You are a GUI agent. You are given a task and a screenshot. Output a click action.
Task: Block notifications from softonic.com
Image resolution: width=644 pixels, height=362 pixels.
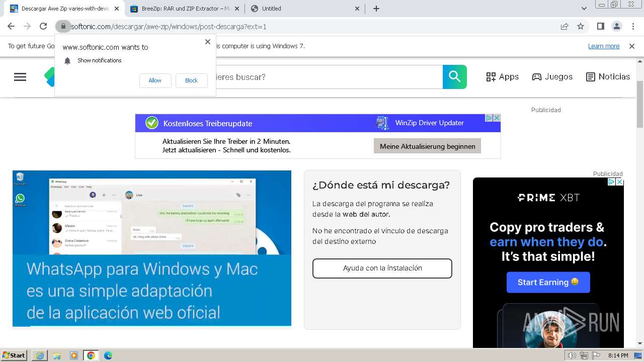coord(191,80)
